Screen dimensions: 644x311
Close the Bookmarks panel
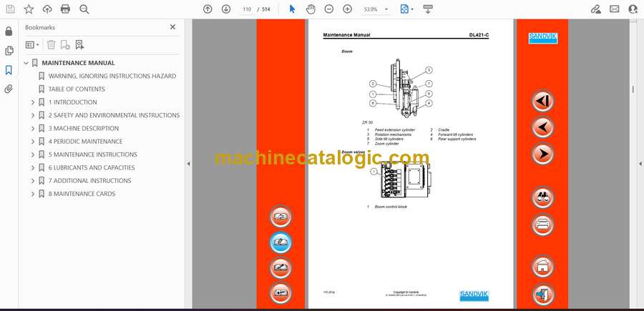[x=172, y=27]
